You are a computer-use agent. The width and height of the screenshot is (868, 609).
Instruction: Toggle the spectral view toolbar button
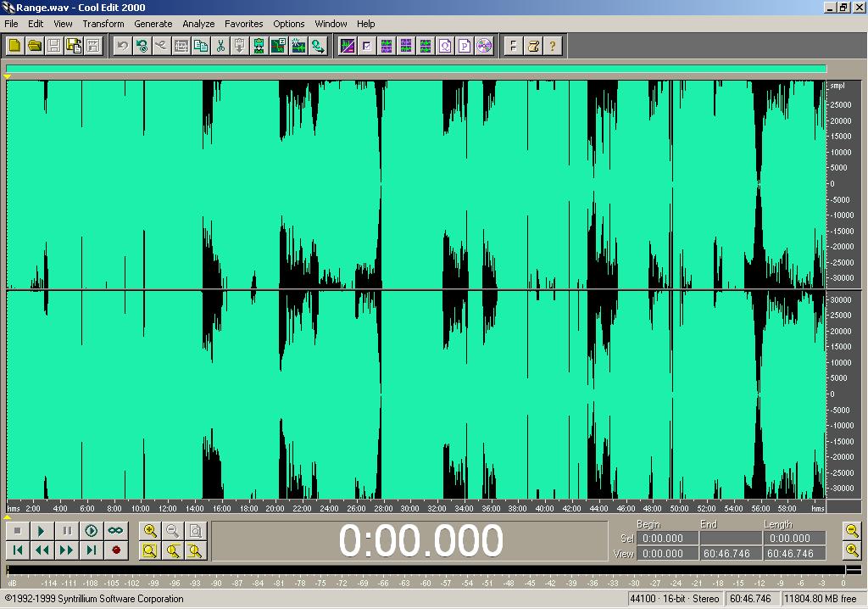[347, 46]
